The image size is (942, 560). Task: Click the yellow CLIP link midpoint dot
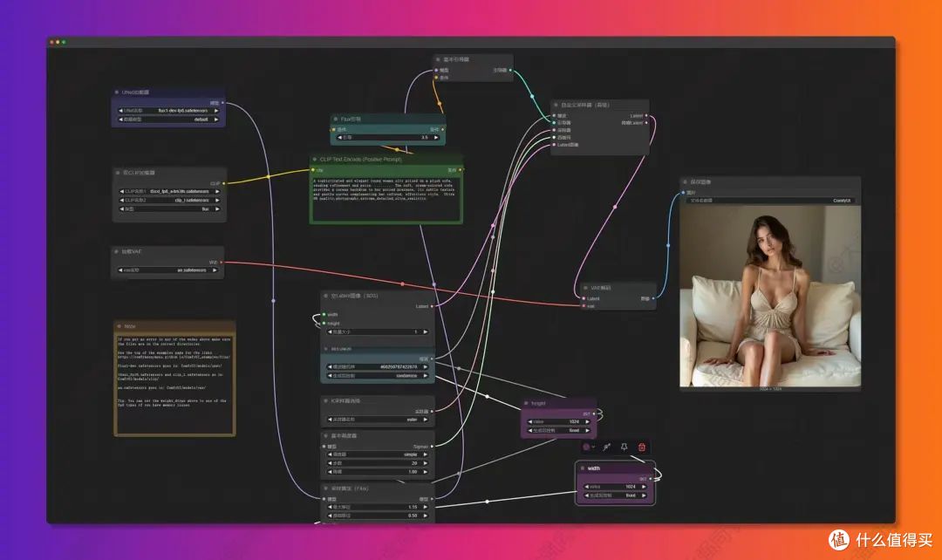tap(268, 177)
